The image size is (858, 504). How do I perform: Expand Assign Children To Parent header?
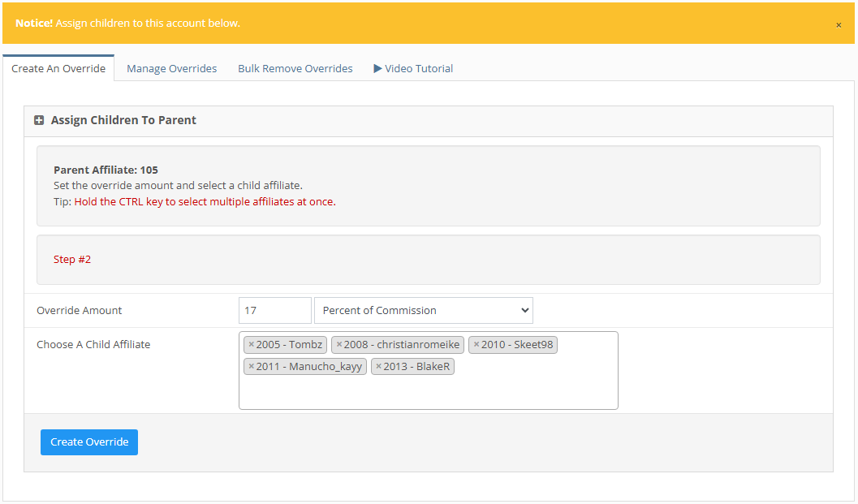coord(123,121)
